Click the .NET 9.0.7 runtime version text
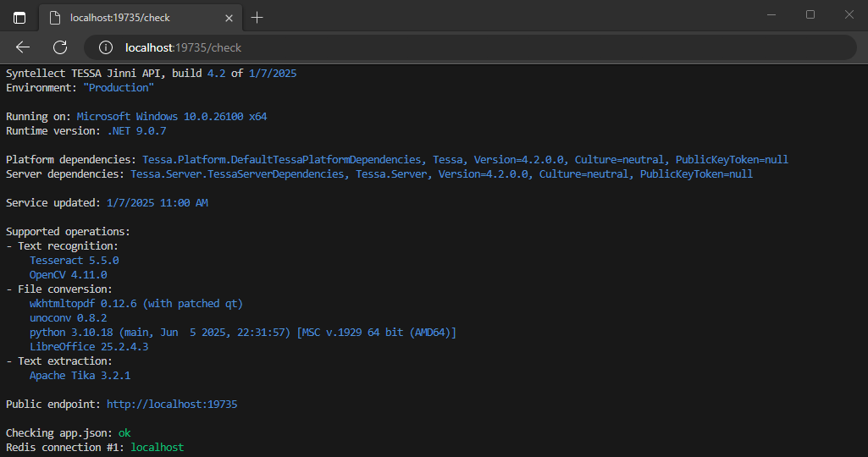868x457 pixels. tap(136, 131)
